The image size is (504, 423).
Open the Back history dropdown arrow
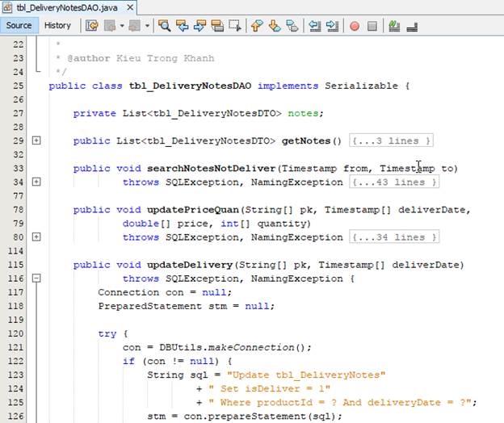click(122, 26)
